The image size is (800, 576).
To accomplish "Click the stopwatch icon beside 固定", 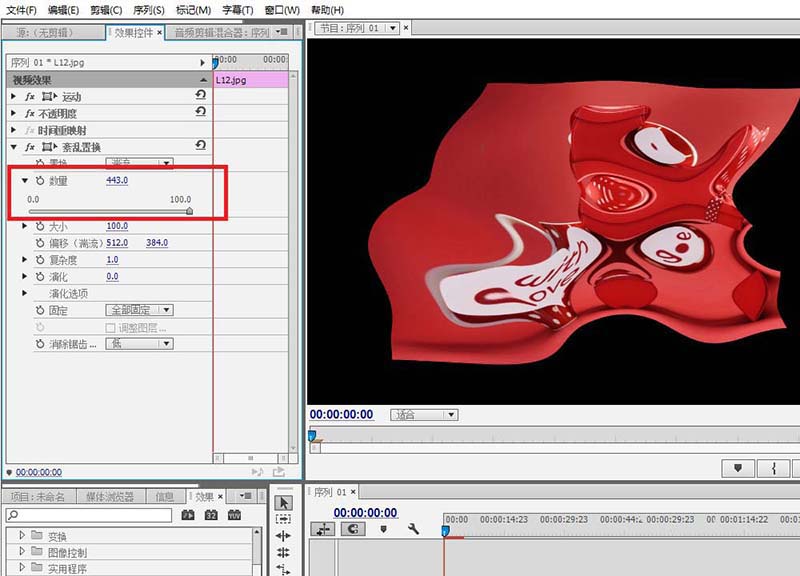I will (40, 310).
